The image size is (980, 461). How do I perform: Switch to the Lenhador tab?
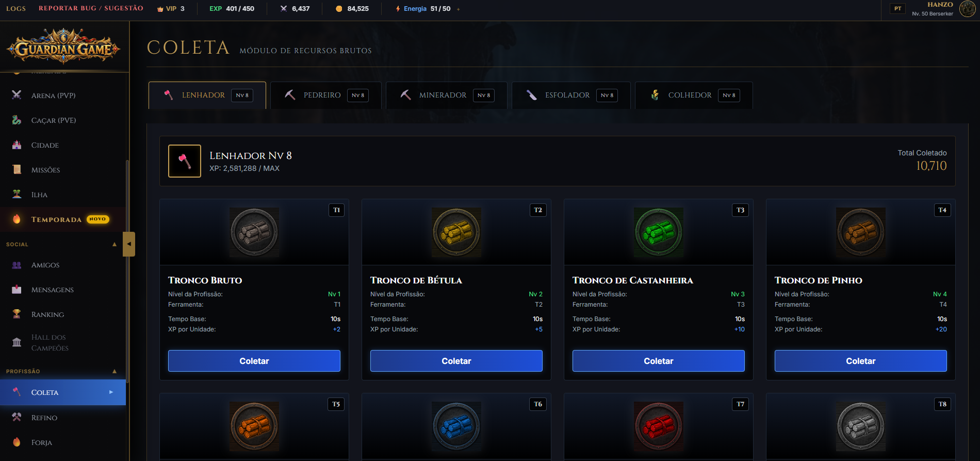coord(207,95)
